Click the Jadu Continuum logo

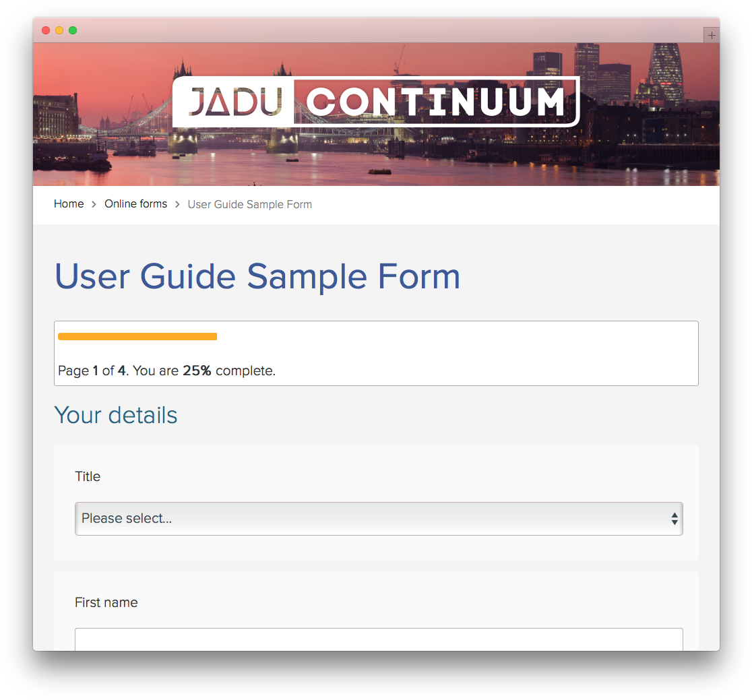pyautogui.click(x=376, y=101)
